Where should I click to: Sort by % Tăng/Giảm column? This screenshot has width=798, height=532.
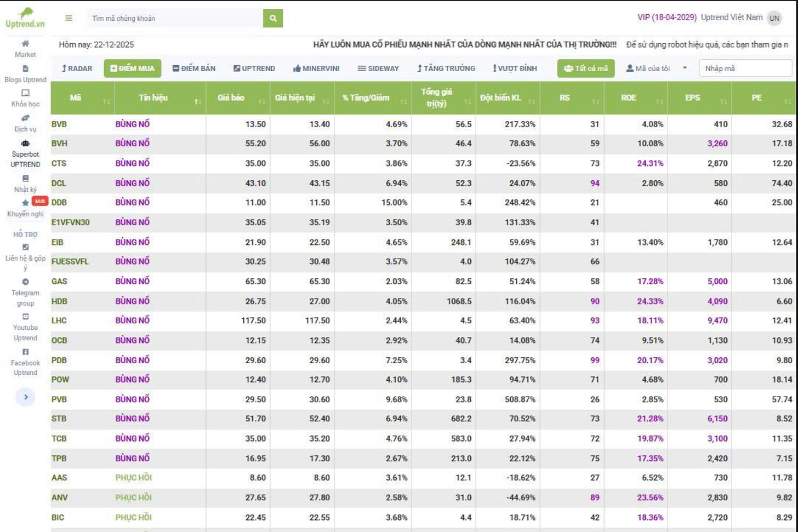point(373,98)
